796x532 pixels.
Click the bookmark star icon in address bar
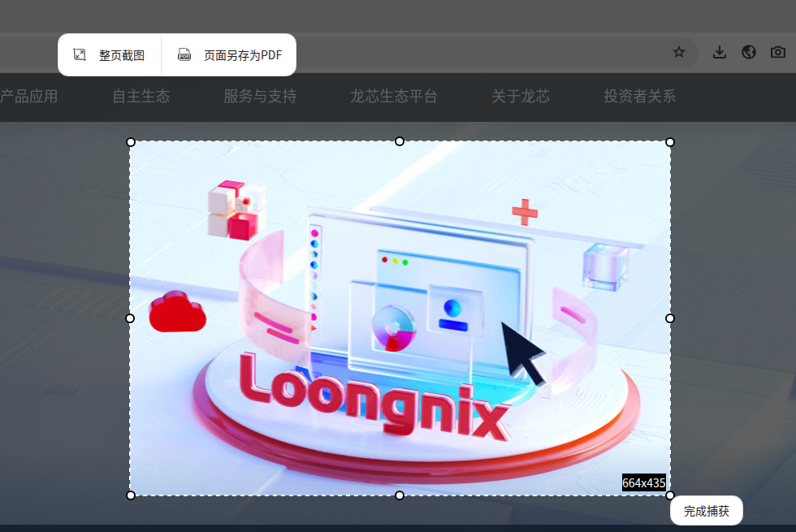[x=679, y=52]
